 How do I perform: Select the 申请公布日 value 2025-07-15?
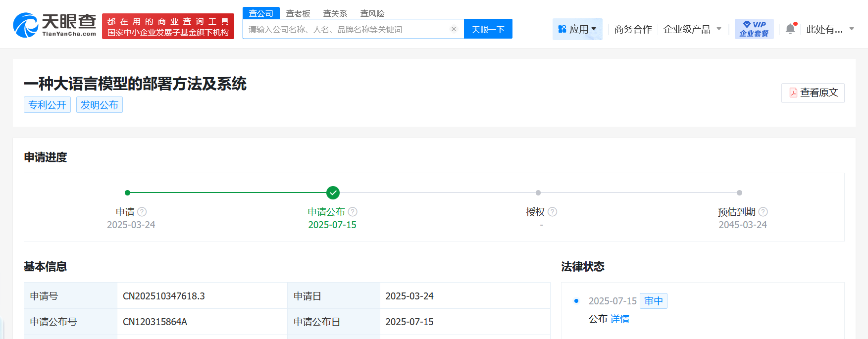pyautogui.click(x=409, y=322)
